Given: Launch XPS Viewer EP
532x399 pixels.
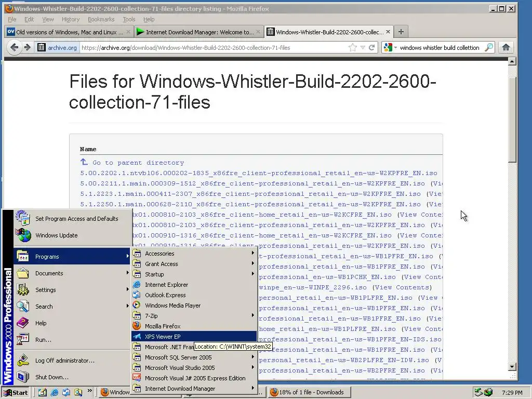Looking at the screenshot, I should tap(194, 337).
